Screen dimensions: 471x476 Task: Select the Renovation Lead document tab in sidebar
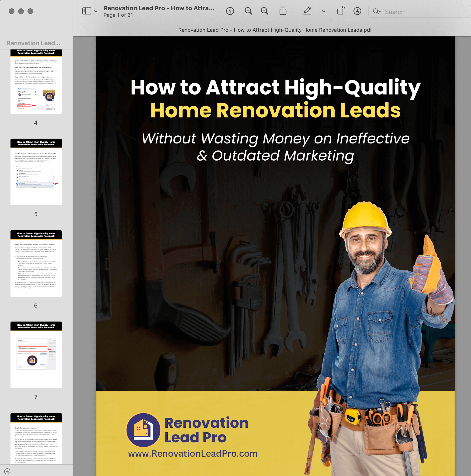(33, 43)
